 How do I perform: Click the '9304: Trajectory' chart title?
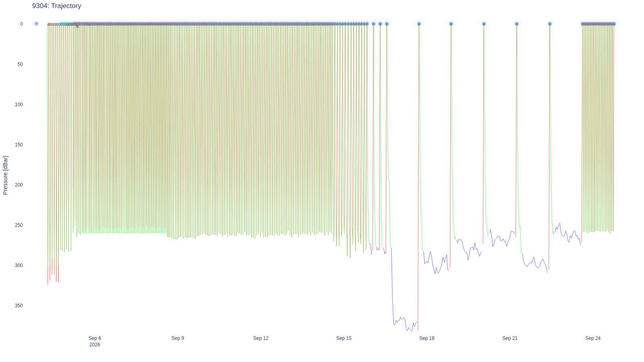click(57, 6)
